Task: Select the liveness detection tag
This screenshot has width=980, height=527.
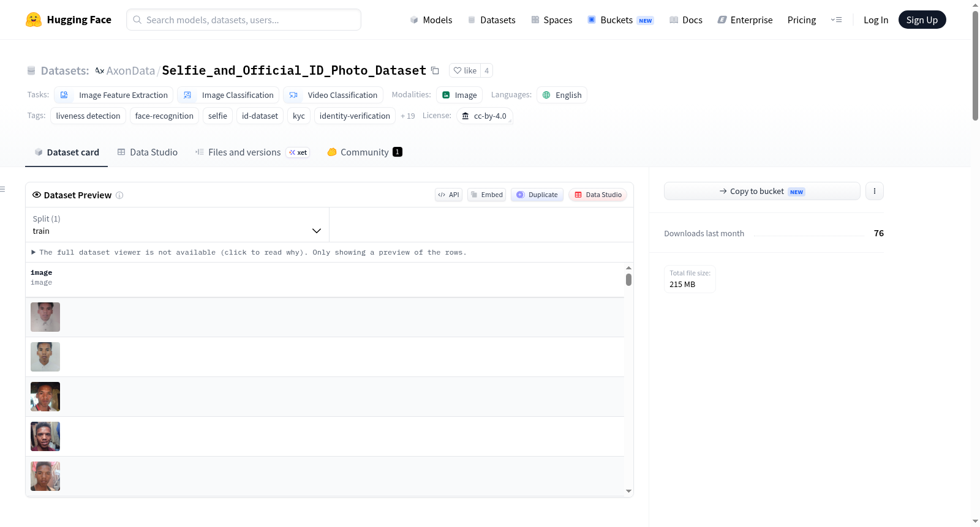Action: click(88, 116)
